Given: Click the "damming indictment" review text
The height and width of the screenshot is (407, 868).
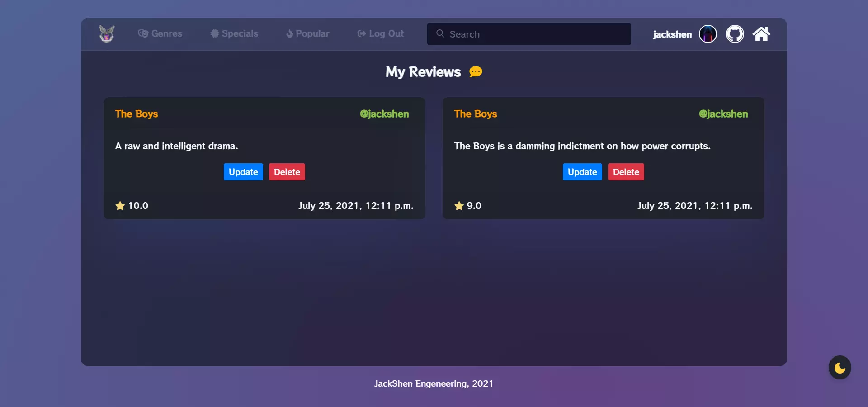Looking at the screenshot, I should coord(582,146).
